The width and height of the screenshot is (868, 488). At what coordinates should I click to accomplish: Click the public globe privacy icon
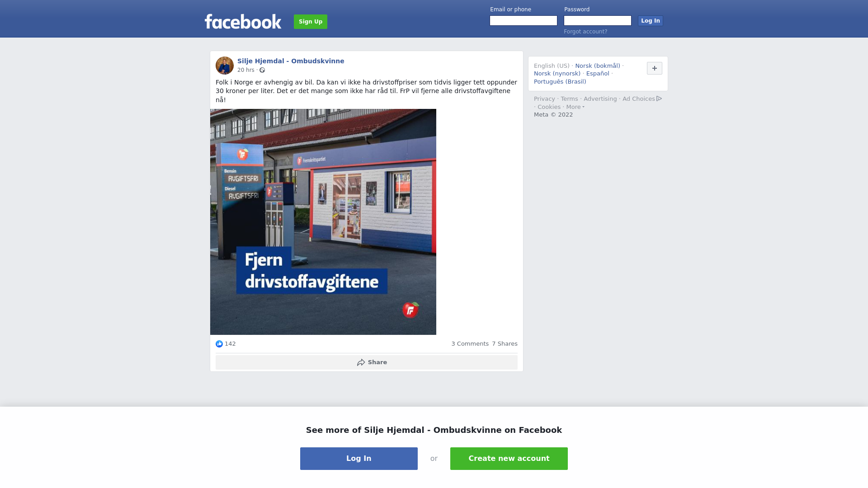point(262,70)
